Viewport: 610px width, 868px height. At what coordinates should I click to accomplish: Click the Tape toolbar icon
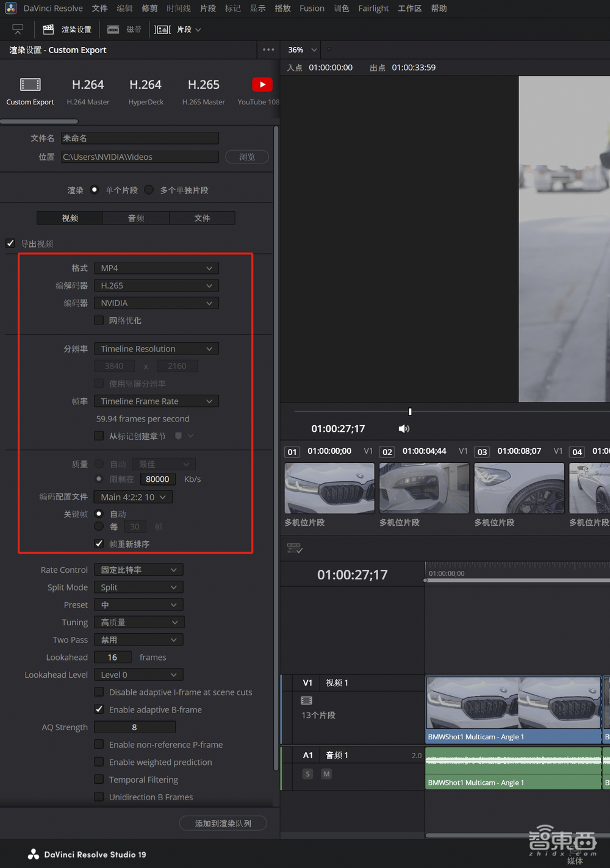(113, 29)
